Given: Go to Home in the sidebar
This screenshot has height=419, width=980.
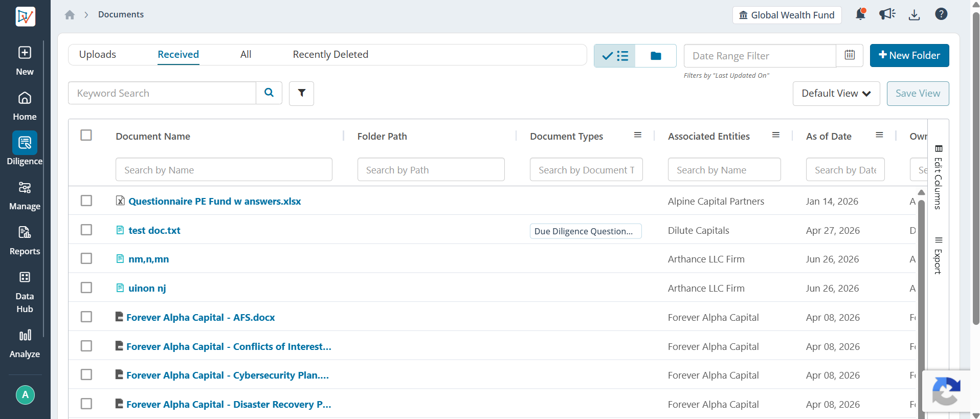Looking at the screenshot, I should [25, 106].
